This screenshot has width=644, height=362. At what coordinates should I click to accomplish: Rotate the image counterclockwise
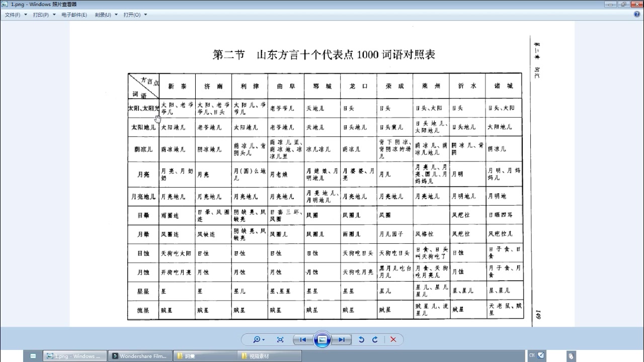point(361,339)
